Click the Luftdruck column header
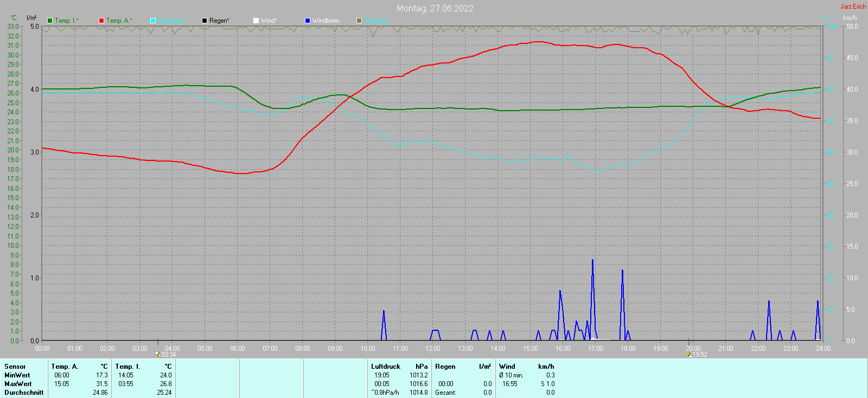Screen dimensions: 868x398 coord(386,367)
